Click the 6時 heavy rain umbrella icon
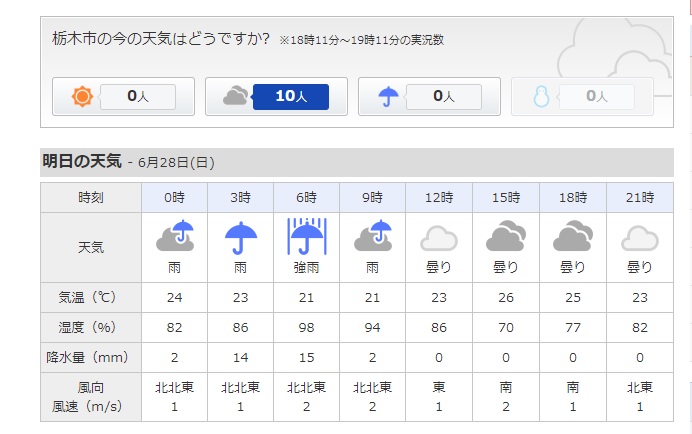 [x=307, y=237]
